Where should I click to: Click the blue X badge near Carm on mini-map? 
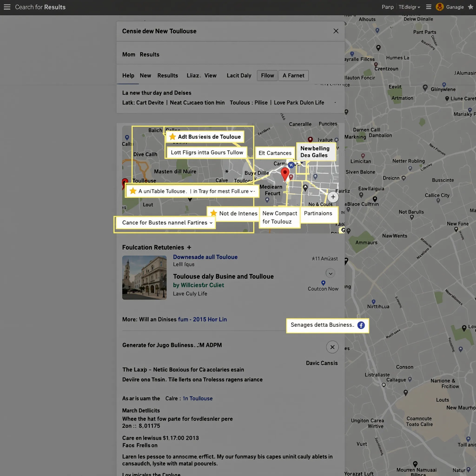point(291,165)
